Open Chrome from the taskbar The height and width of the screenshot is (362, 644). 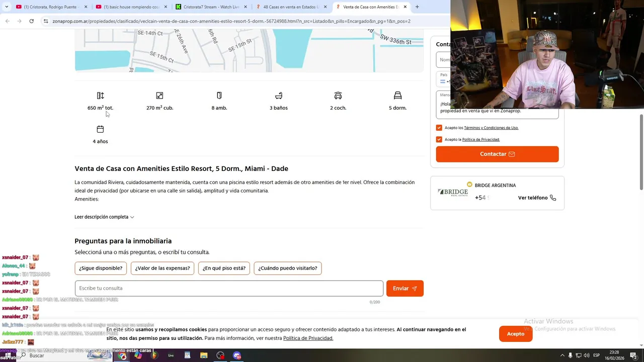(122, 355)
